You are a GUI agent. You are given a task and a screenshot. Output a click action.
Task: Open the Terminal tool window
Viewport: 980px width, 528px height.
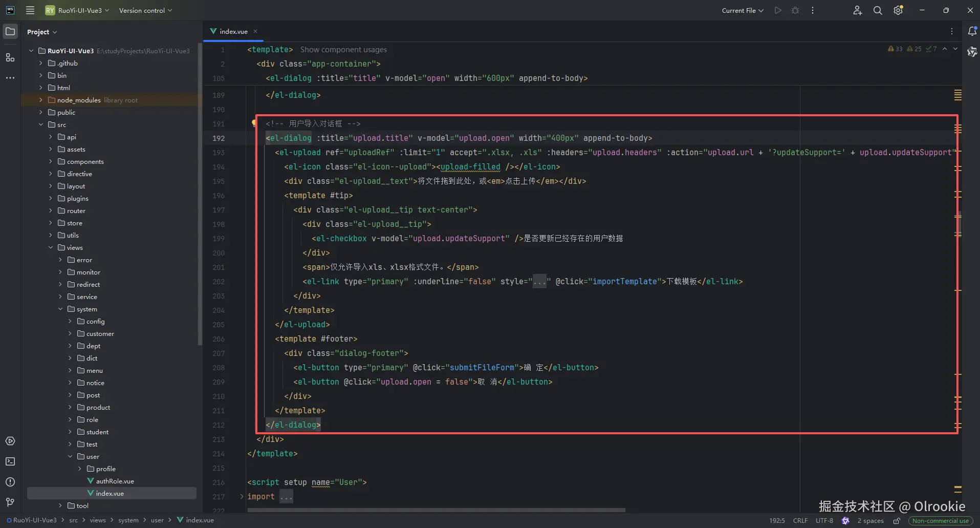(x=10, y=461)
